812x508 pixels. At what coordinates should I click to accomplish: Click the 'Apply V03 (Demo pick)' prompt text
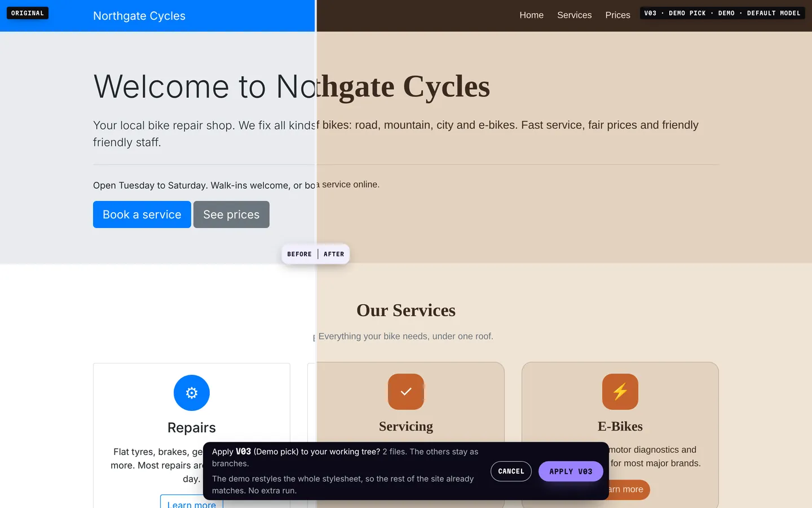345,457
